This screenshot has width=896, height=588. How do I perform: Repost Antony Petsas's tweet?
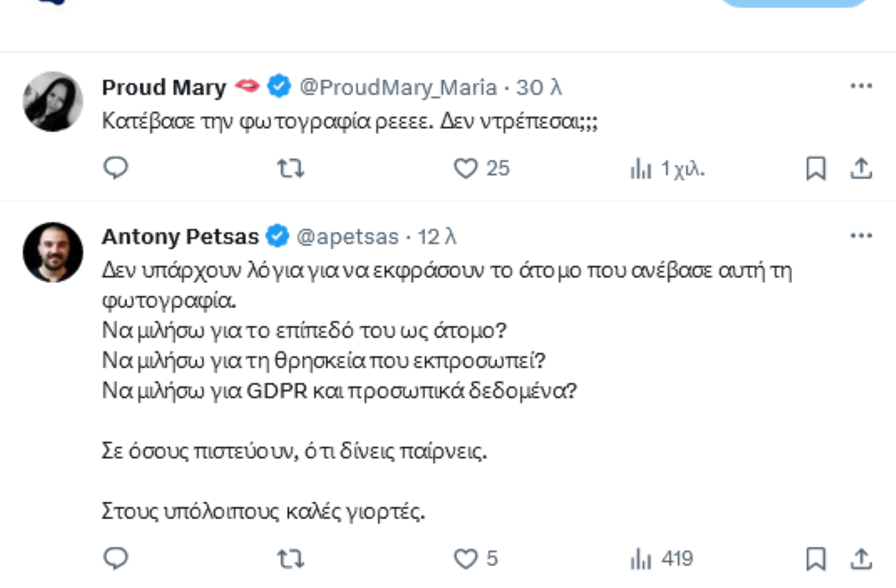coord(290,559)
